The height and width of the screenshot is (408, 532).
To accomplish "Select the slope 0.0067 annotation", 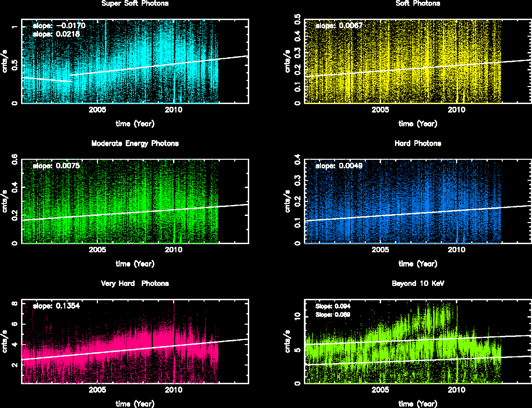I will (339, 26).
